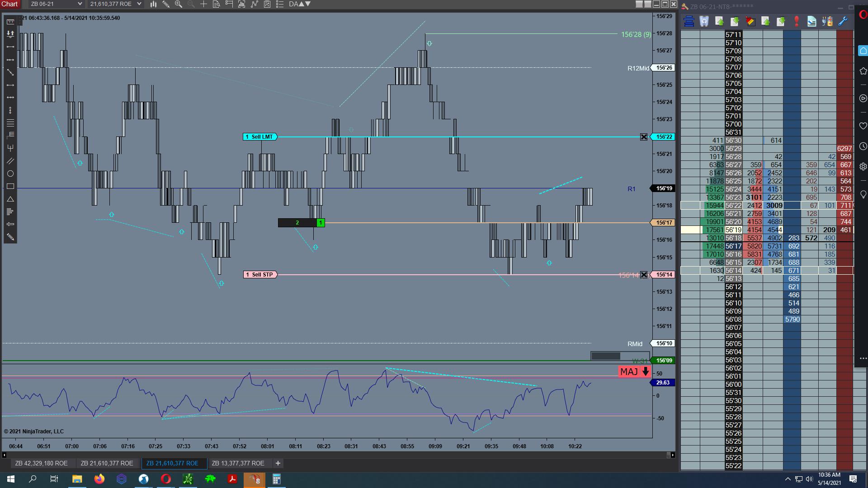This screenshot has width=868, height=488.
Task: Open File Explorer from the taskbar
Action: [77, 479]
